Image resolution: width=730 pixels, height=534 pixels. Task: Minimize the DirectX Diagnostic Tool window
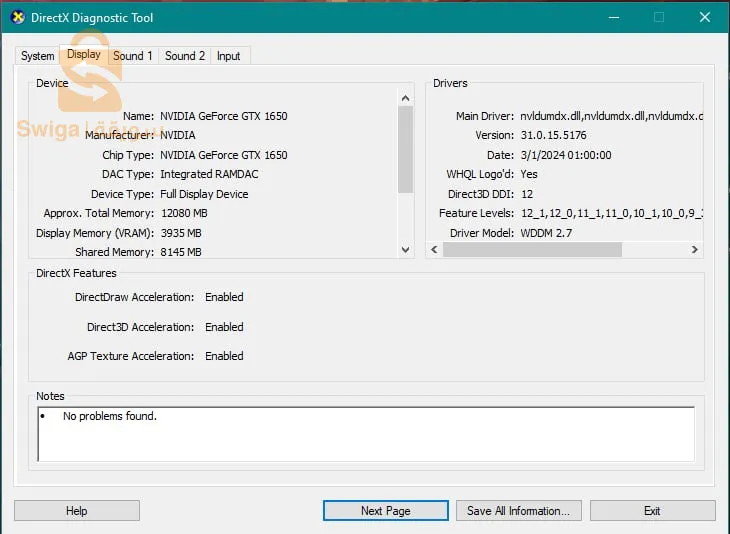[x=612, y=17]
